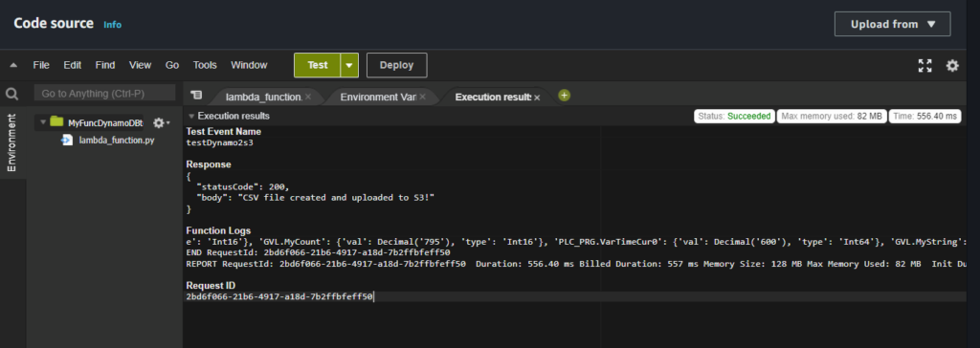This screenshot has height=348, width=980.
Task: Open the settings gear in the toolbar
Action: click(x=952, y=66)
